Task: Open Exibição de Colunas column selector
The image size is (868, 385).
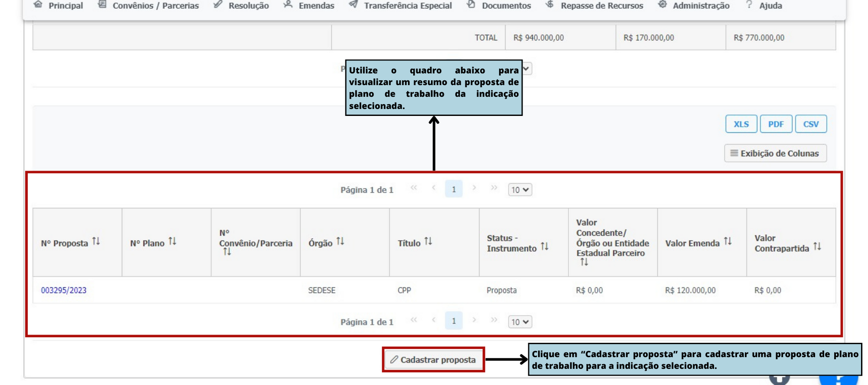Action: pos(775,153)
